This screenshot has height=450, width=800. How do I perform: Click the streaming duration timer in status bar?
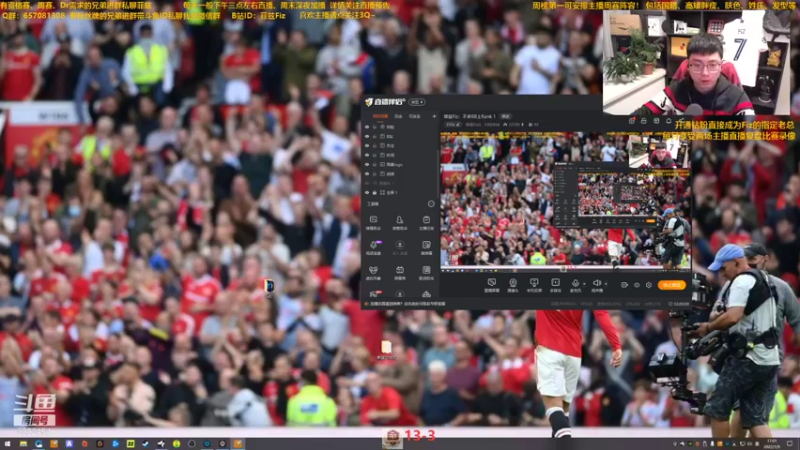pos(679,304)
